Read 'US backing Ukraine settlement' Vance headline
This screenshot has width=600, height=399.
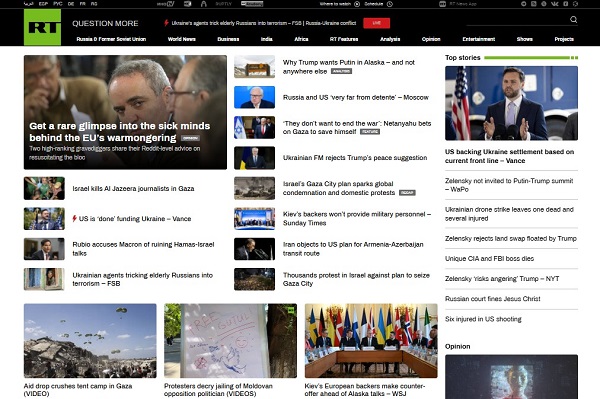(509, 156)
